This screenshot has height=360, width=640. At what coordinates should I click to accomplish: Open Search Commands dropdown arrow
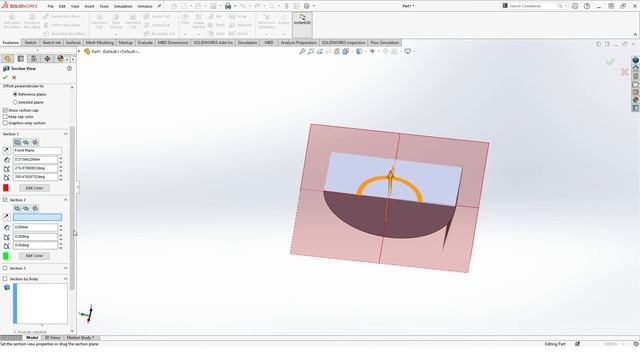(566, 6)
